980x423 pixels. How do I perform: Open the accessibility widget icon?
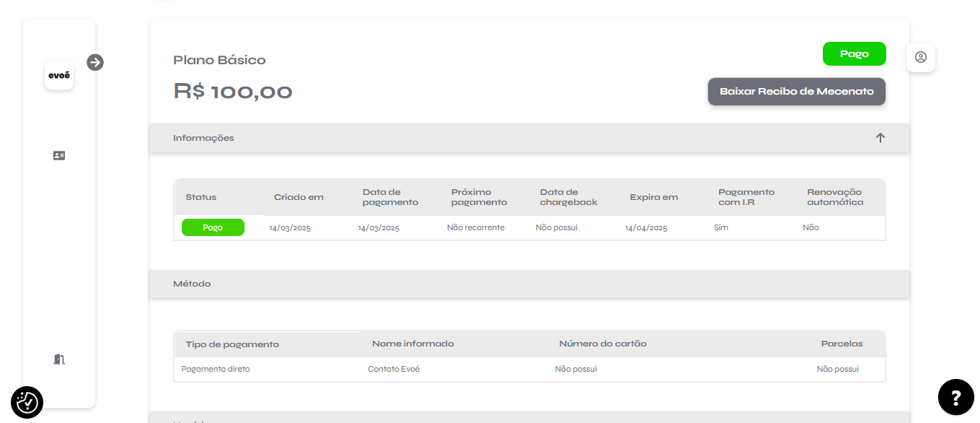[x=27, y=402]
